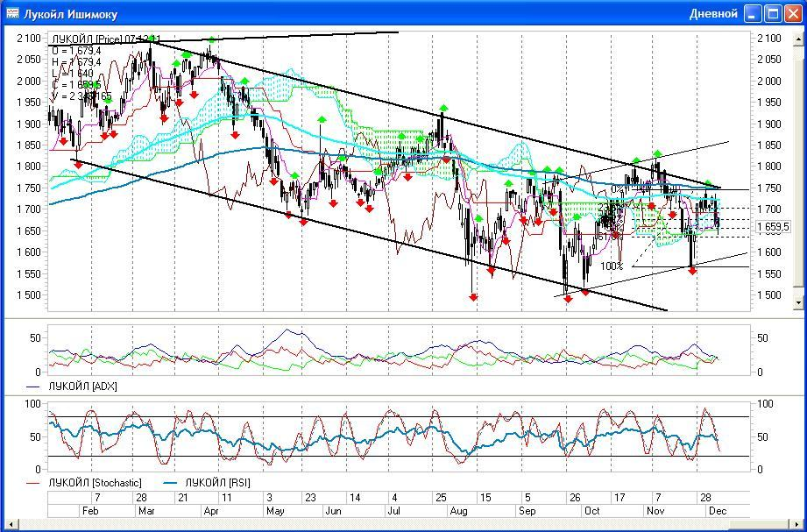Click the date label 17 on time axis
Image resolution: width=807 pixels, height=532 pixels.
click(619, 498)
